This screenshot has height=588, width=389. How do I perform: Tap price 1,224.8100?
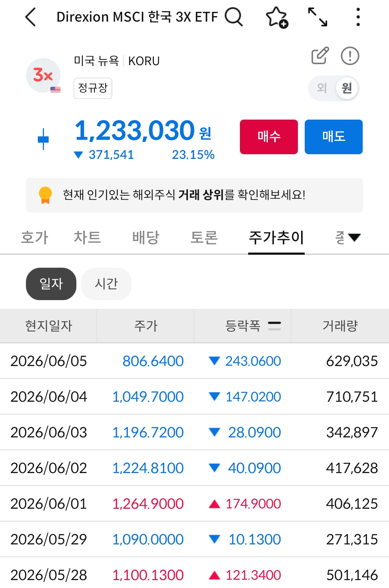pyautogui.click(x=148, y=468)
